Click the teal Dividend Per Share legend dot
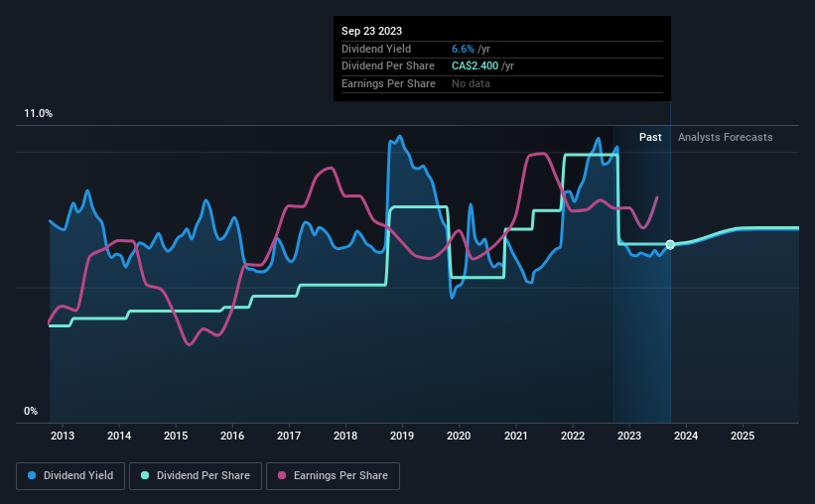 145,475
